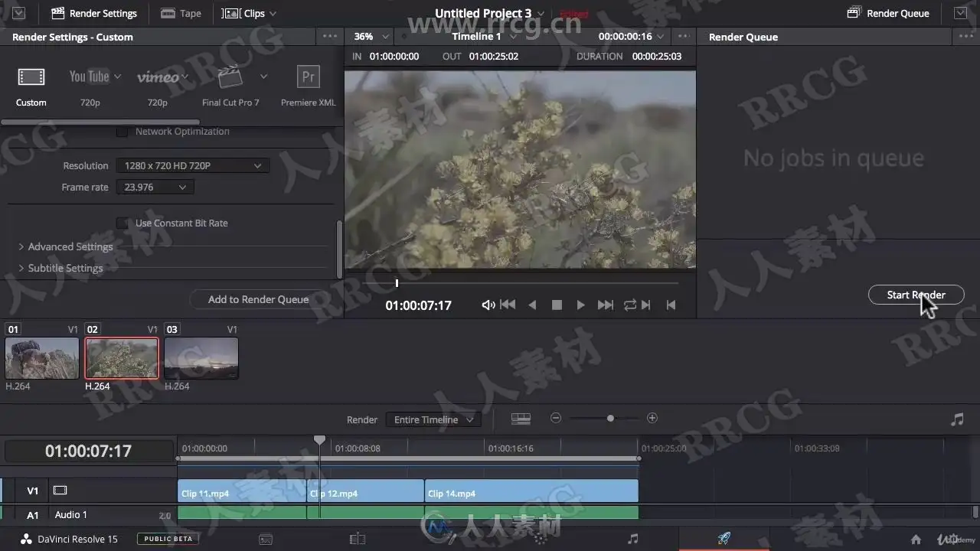The width and height of the screenshot is (980, 551).
Task: Toggle the Clips panel button
Action: 243,13
